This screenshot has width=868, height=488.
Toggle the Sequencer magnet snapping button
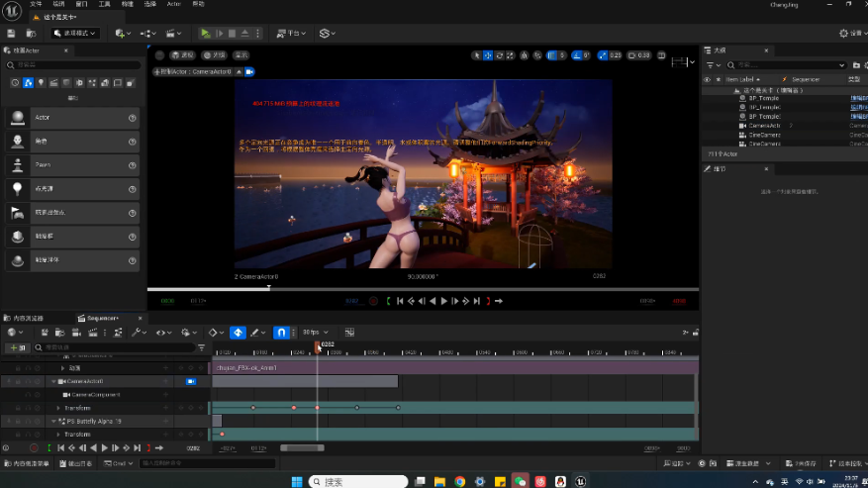click(x=281, y=333)
